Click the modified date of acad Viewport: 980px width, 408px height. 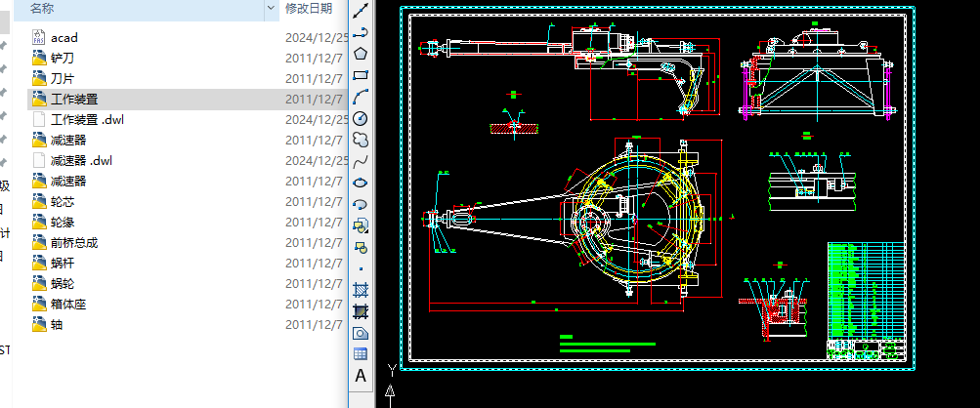(x=317, y=37)
